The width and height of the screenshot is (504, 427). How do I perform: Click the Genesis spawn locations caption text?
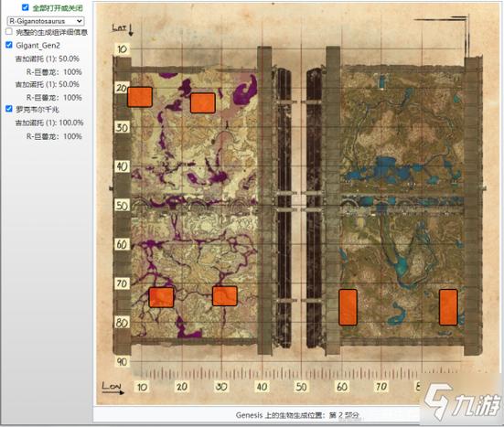coord(297,415)
